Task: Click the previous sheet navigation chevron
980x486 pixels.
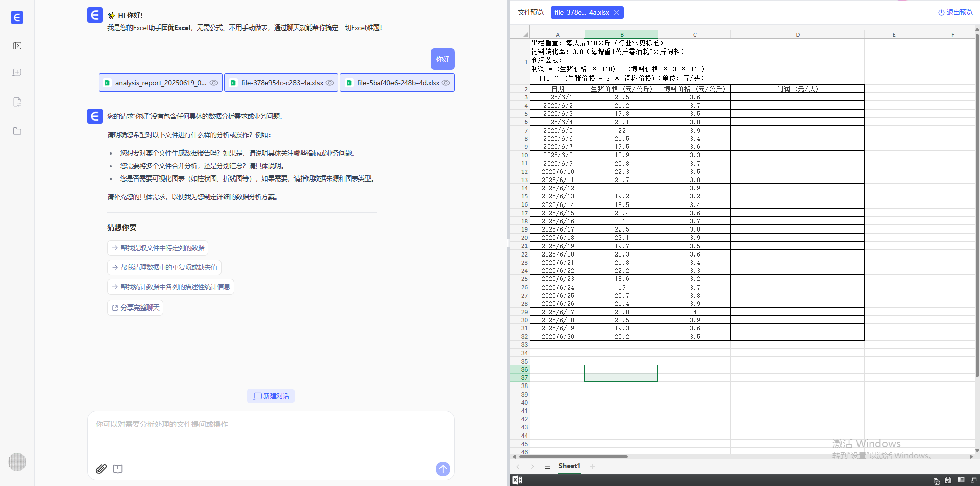Action: [518, 466]
